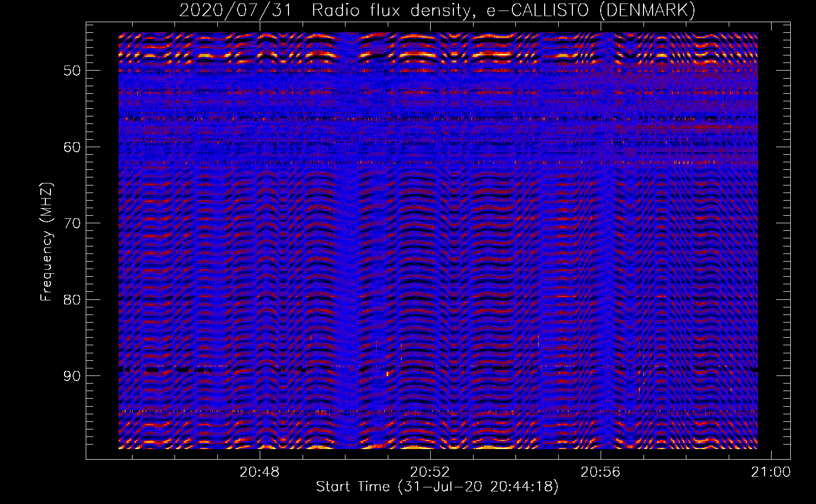Click the bright white spot near 90 MHz
The image size is (816, 504).
(387, 374)
